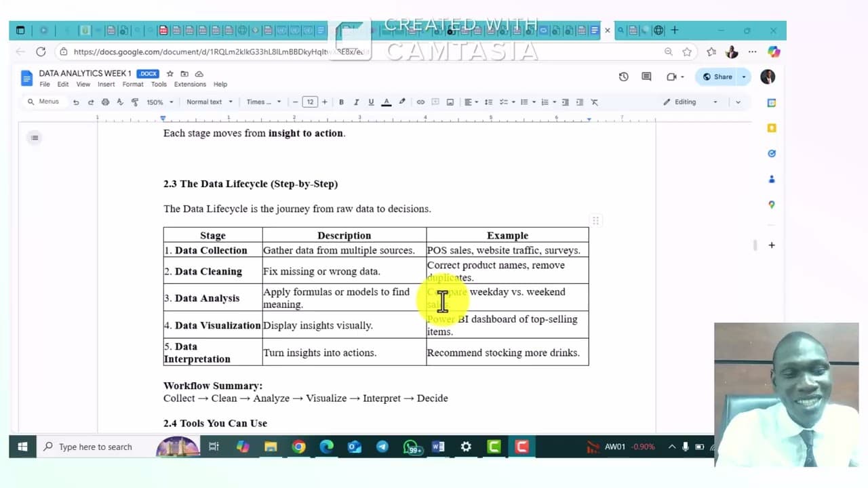
Task: Add a comment using toolbar icon
Action: click(435, 102)
